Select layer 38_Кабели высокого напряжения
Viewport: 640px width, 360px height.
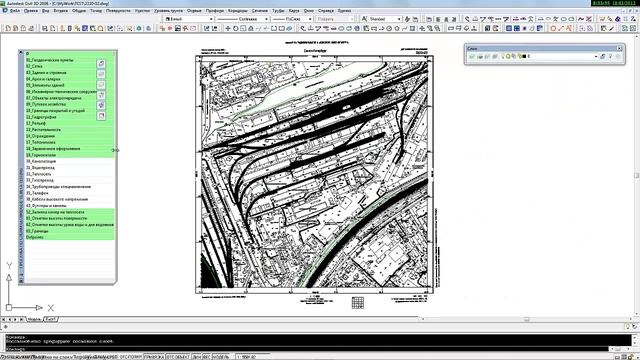(70, 199)
